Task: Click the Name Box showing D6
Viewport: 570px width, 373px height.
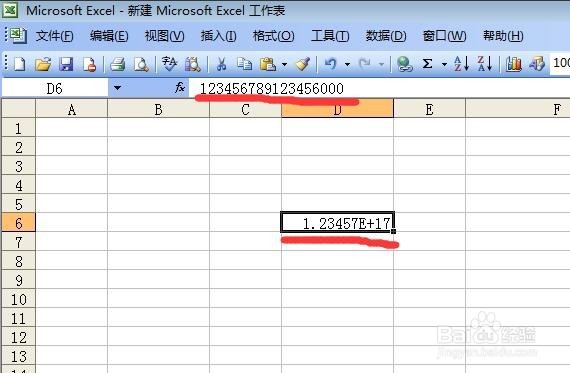Action: [55, 88]
